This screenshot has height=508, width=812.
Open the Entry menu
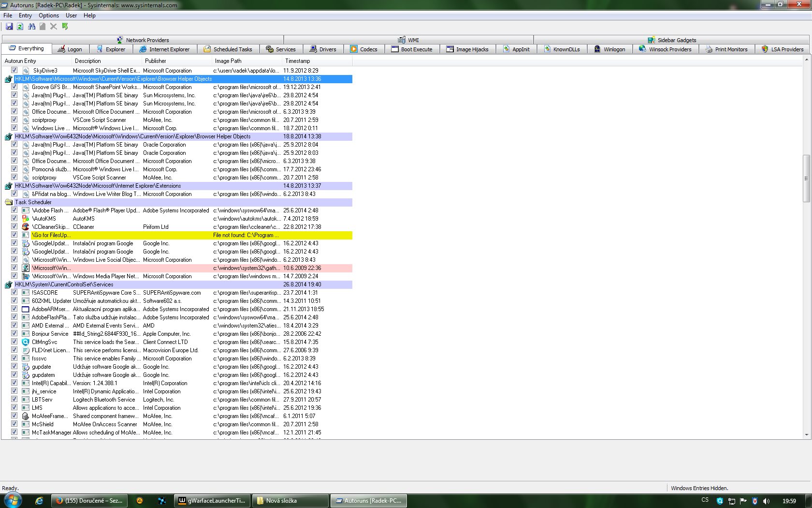point(25,15)
